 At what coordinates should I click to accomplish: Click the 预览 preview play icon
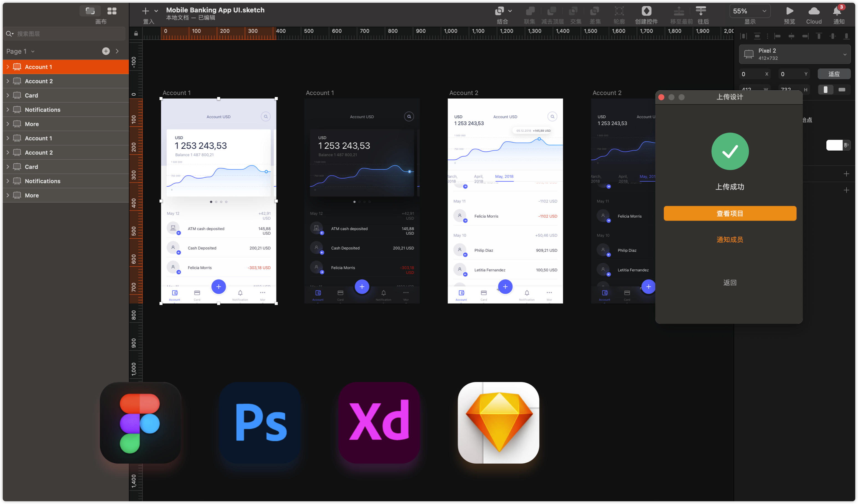789,11
